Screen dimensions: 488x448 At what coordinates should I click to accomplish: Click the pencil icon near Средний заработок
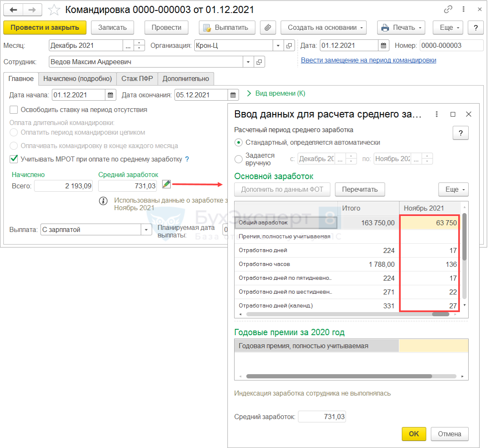tap(167, 184)
